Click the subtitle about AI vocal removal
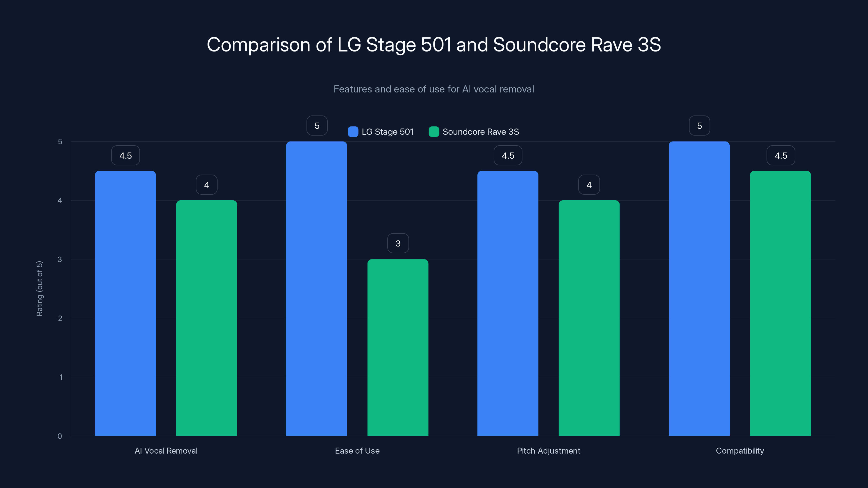The height and width of the screenshot is (488, 868). pos(434,89)
